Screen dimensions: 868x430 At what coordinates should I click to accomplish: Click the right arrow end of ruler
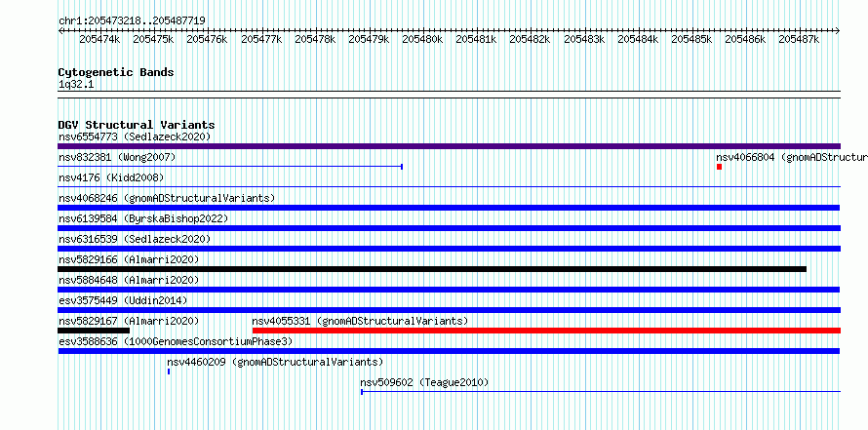click(838, 31)
